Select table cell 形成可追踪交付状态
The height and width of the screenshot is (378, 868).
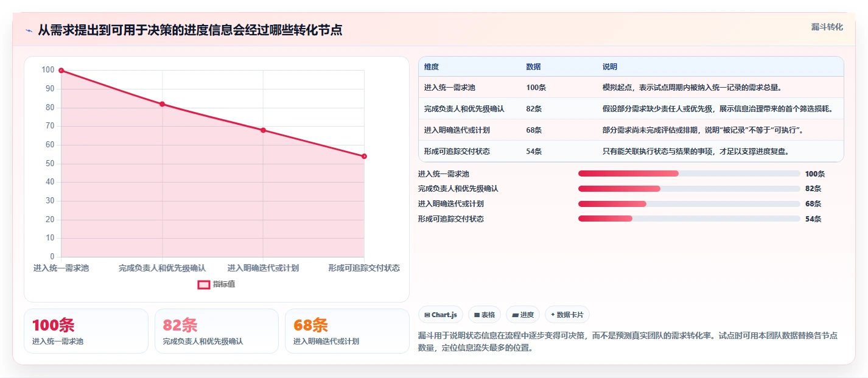click(457, 152)
